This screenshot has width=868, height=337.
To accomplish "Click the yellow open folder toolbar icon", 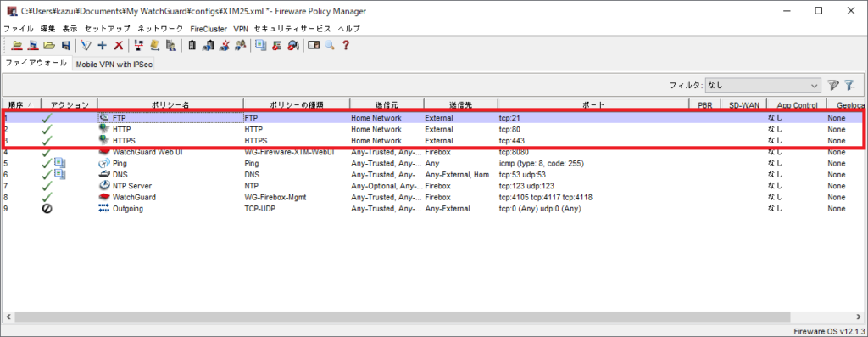I will pyautogui.click(x=49, y=46).
